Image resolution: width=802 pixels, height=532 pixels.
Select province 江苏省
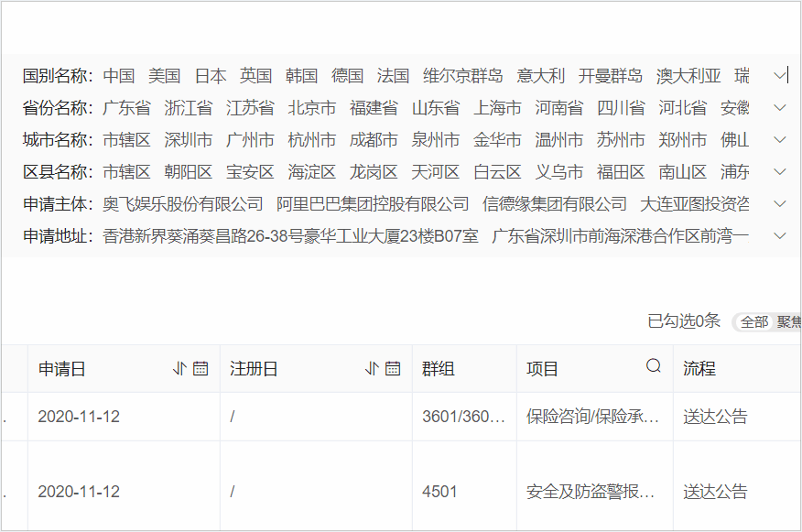250,108
